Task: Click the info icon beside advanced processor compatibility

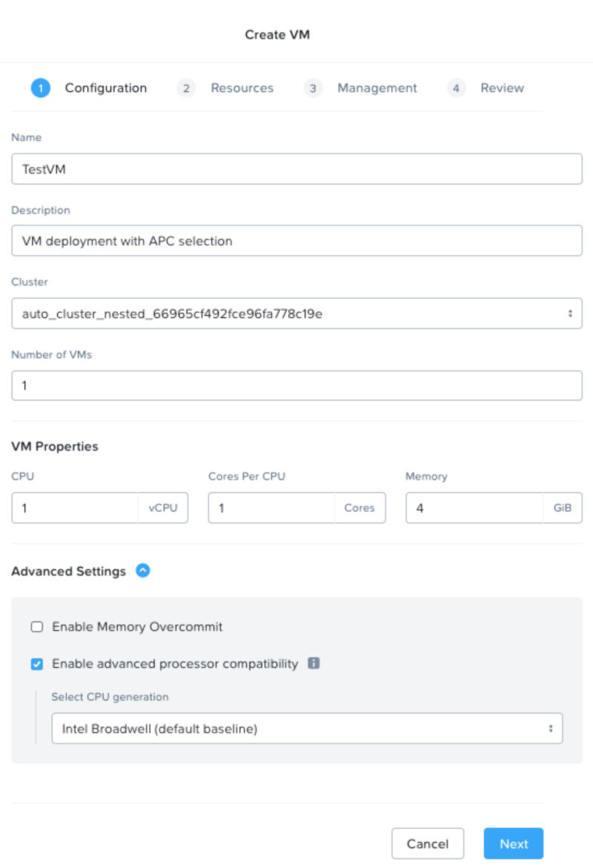Action: 314,663
